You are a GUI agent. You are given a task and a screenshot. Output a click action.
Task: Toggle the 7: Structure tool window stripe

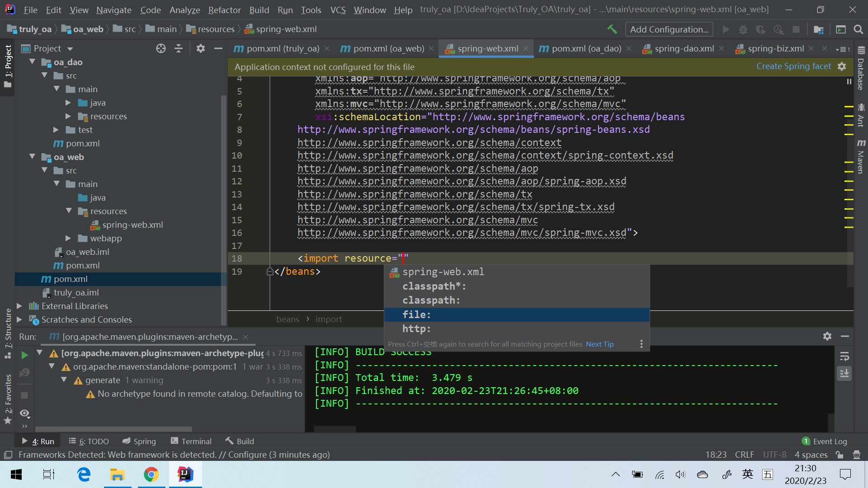(8, 333)
